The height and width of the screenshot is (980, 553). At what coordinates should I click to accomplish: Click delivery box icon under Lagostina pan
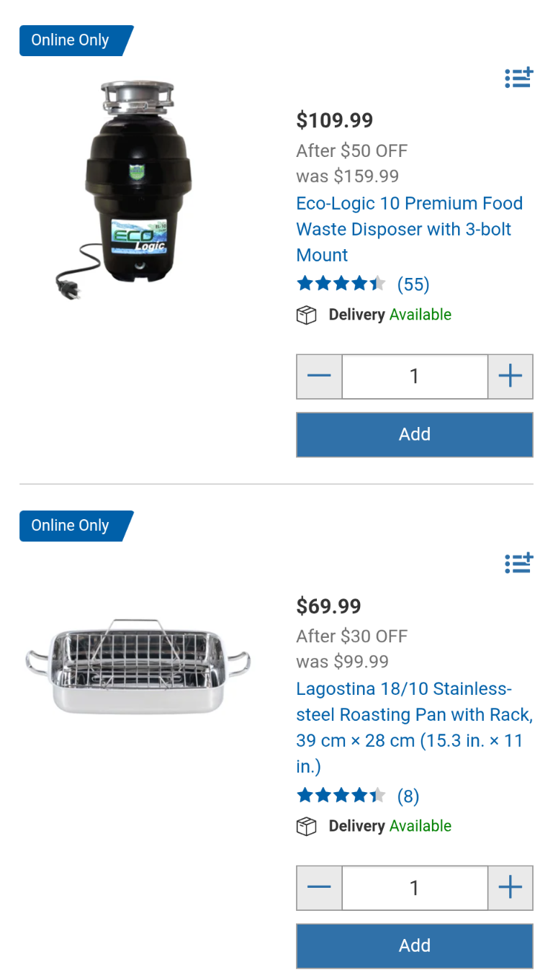(307, 827)
